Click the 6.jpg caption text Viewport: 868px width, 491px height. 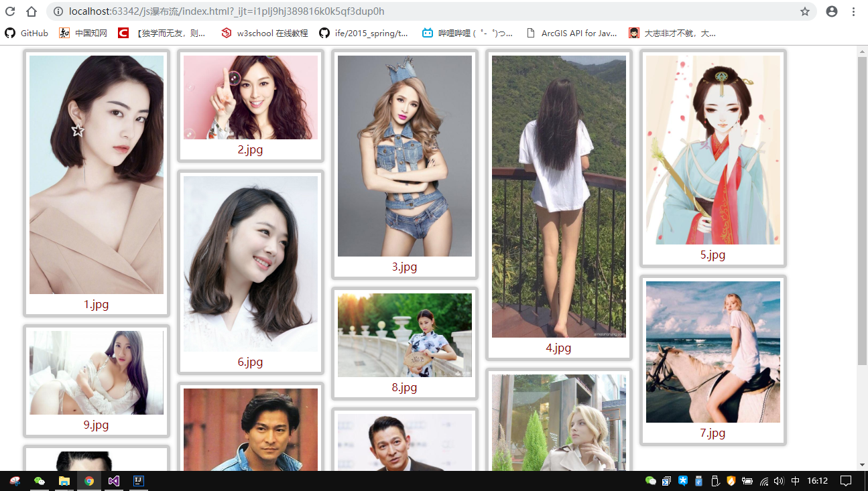[x=251, y=362]
